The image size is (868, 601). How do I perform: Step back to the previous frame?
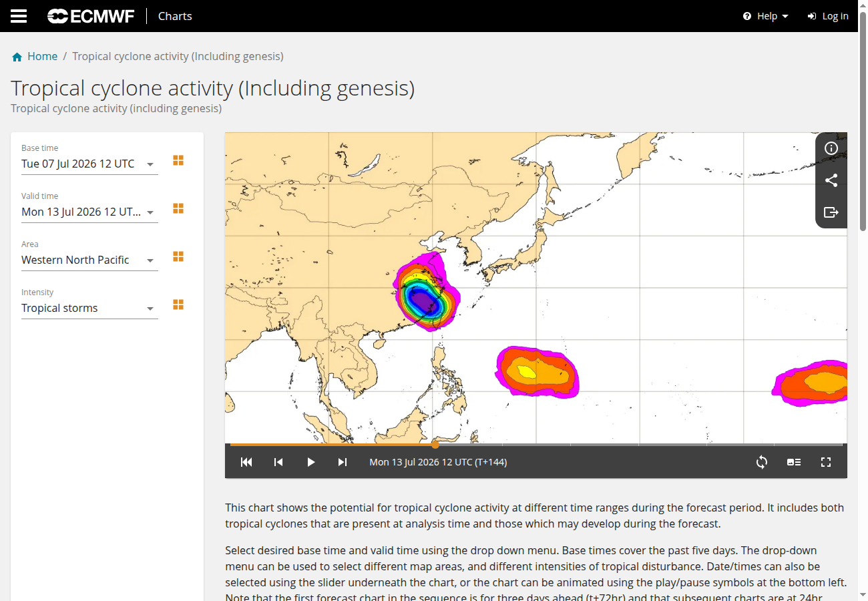(x=278, y=462)
